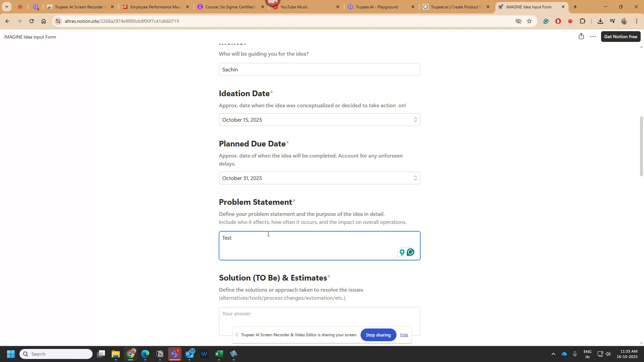Click the Hide link in sharing banner
Viewport: 644px width, 362px height.
[x=404, y=335]
